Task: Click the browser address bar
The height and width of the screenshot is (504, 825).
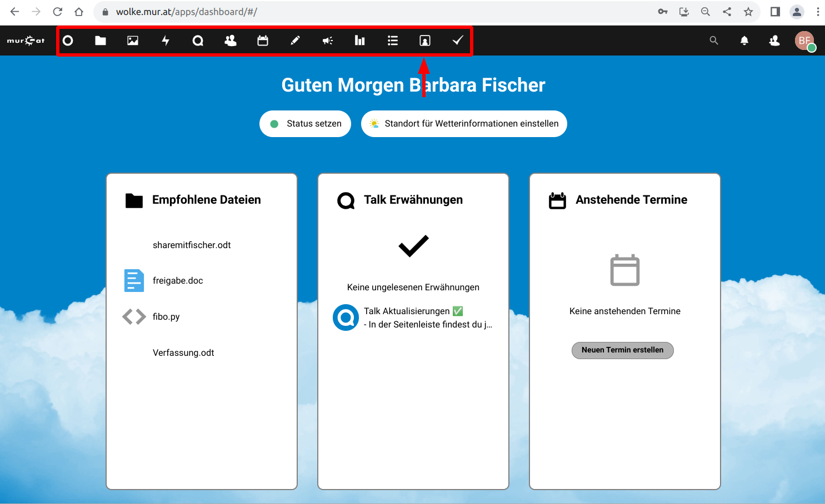Action: tap(378, 12)
